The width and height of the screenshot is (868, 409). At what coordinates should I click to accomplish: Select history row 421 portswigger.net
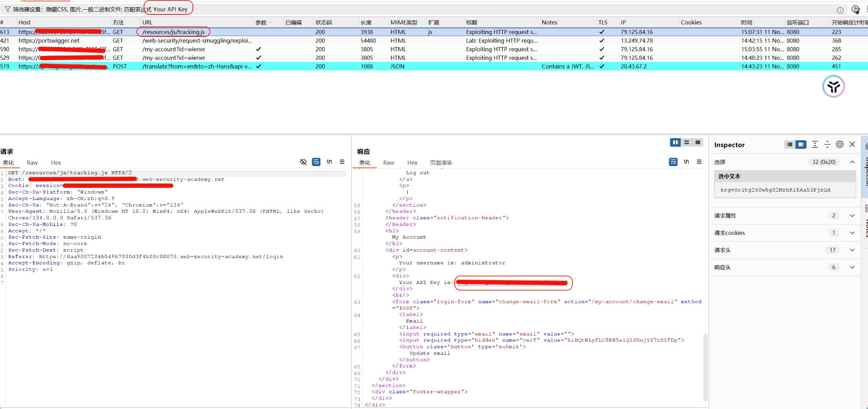(x=434, y=41)
